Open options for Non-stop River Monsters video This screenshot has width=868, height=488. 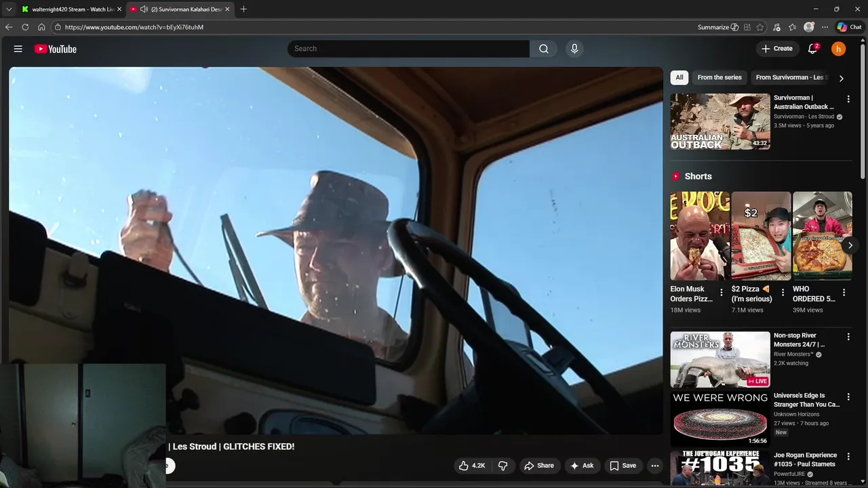(x=848, y=337)
